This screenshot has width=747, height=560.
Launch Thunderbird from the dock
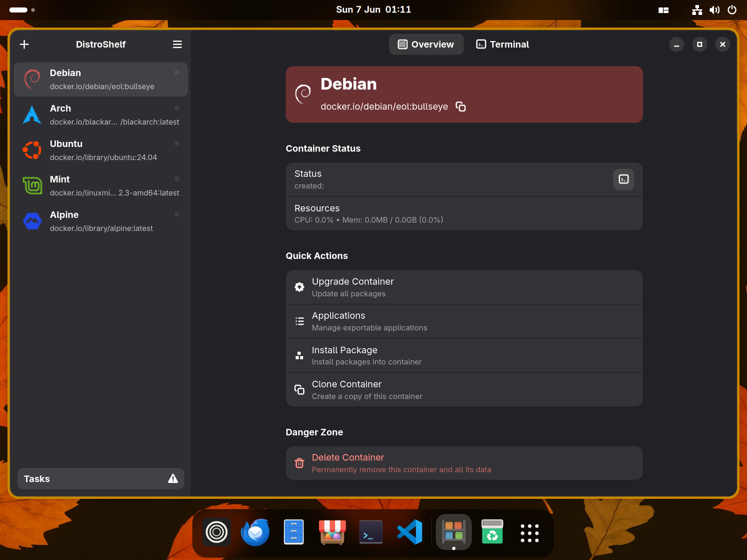(255, 532)
